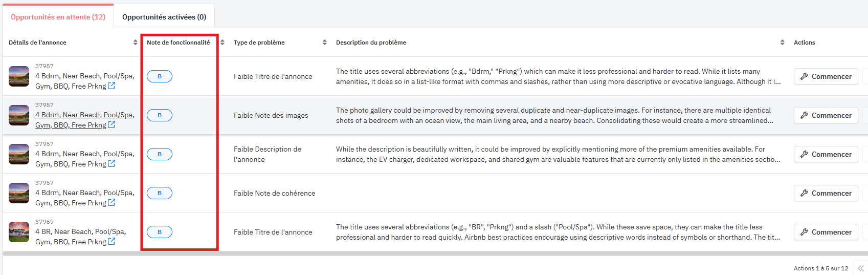Click Commencer for Faible Note des images
This screenshot has height=275, width=868.
point(826,115)
